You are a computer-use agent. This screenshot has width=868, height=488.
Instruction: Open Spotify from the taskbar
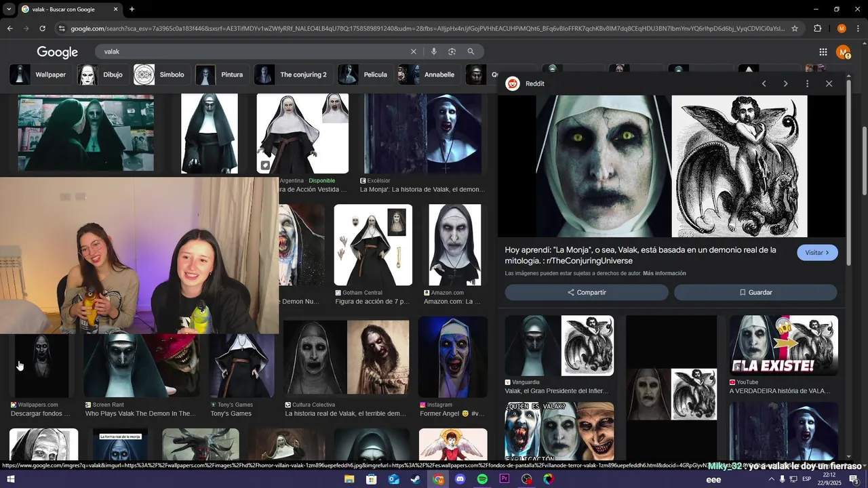pyautogui.click(x=482, y=479)
